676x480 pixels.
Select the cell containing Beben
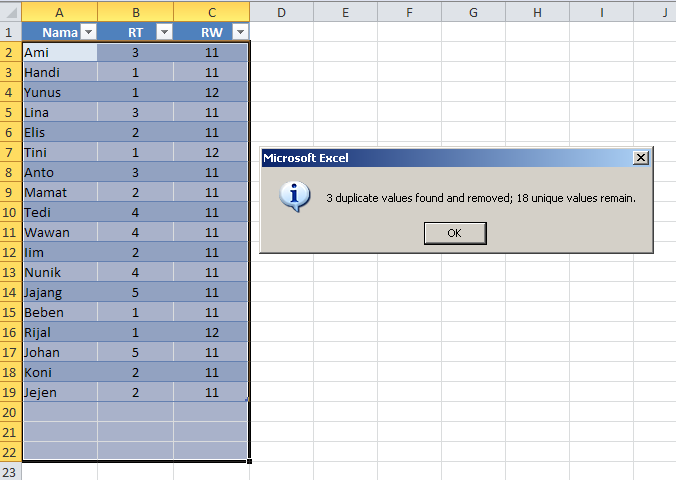tap(59, 312)
